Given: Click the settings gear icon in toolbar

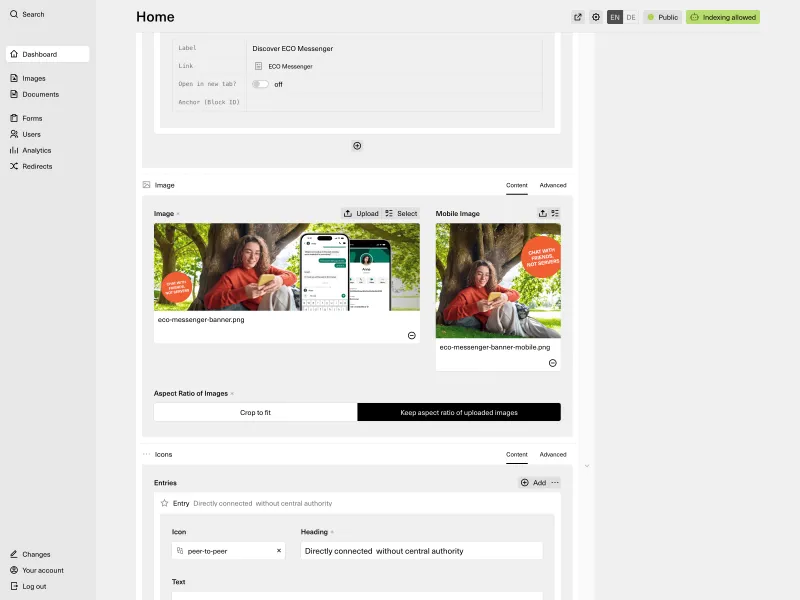Looking at the screenshot, I should pyautogui.click(x=597, y=17).
